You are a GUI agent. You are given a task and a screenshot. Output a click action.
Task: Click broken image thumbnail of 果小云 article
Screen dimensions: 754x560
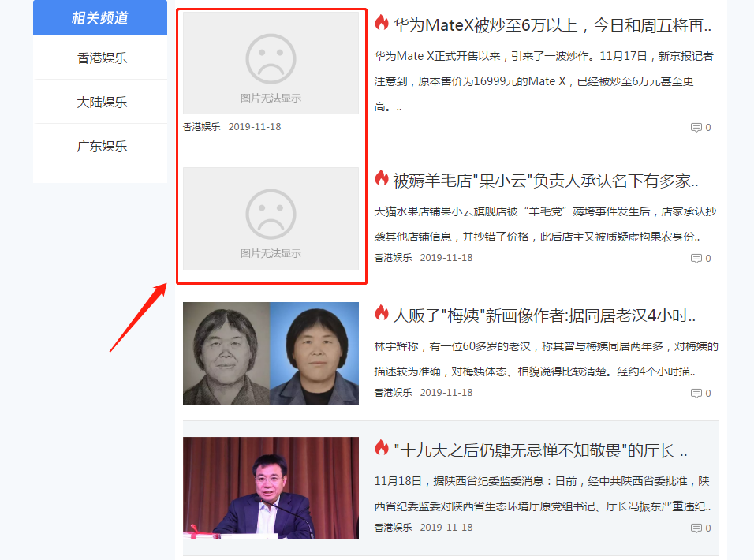(x=271, y=218)
